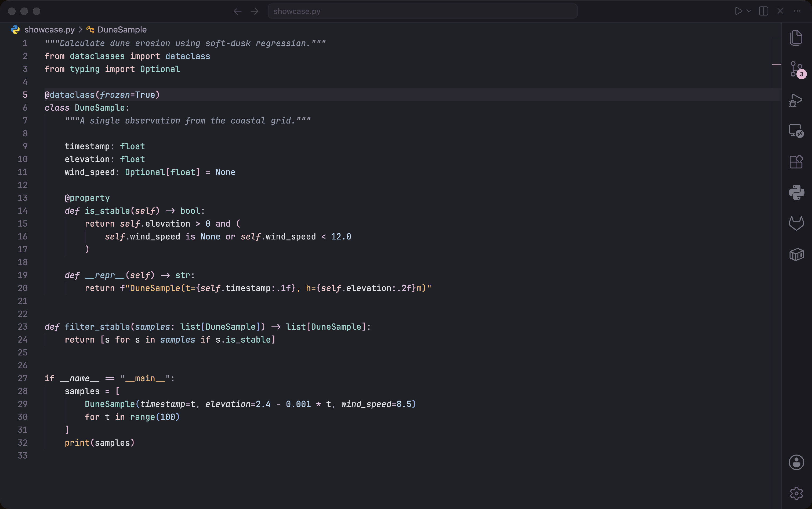Click range(100) in the comprehension

[155, 417]
